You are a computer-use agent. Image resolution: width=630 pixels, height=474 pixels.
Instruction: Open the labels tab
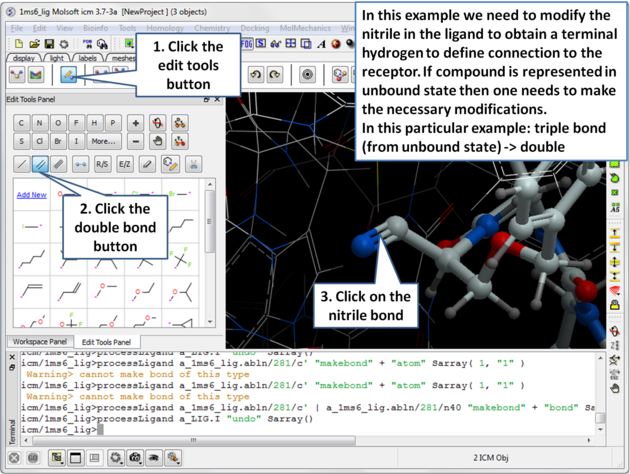click(x=88, y=58)
